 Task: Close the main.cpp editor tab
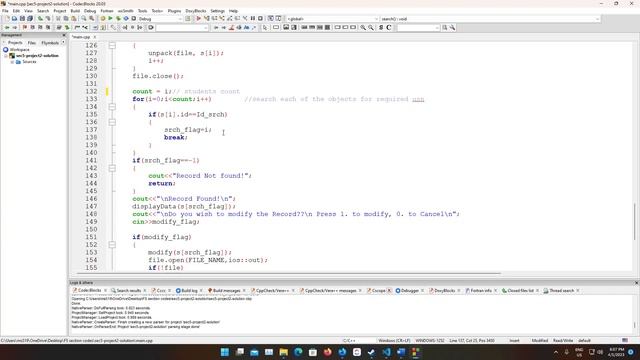tap(95, 37)
